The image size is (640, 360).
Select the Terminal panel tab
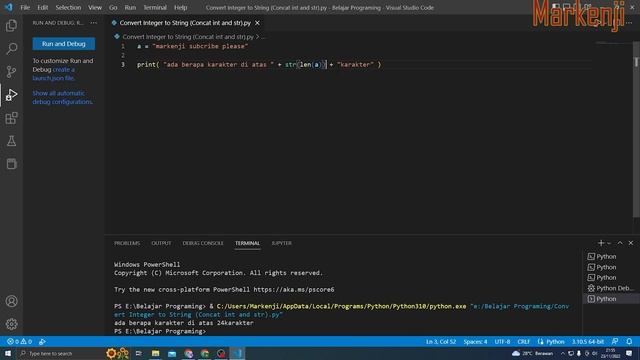point(247,243)
